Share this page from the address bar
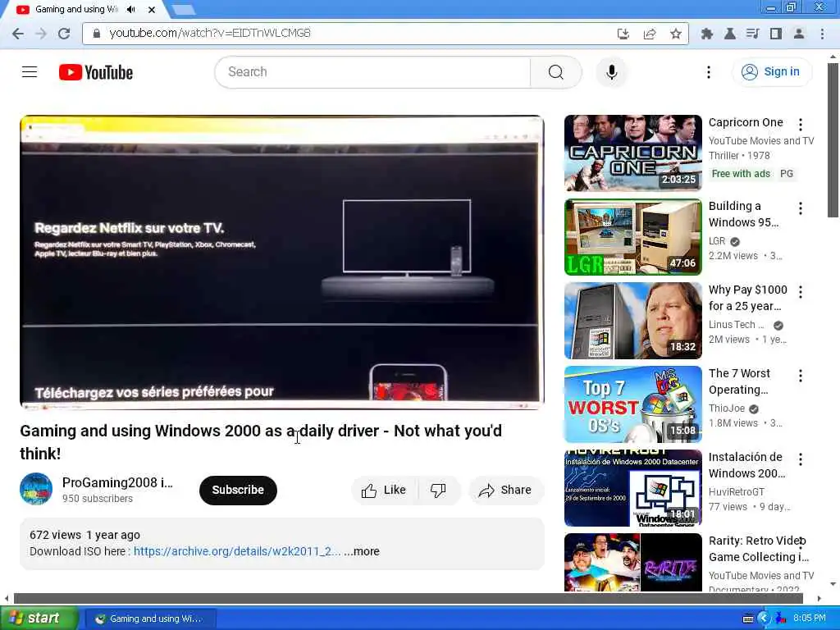This screenshot has width=840, height=630. coord(650,34)
